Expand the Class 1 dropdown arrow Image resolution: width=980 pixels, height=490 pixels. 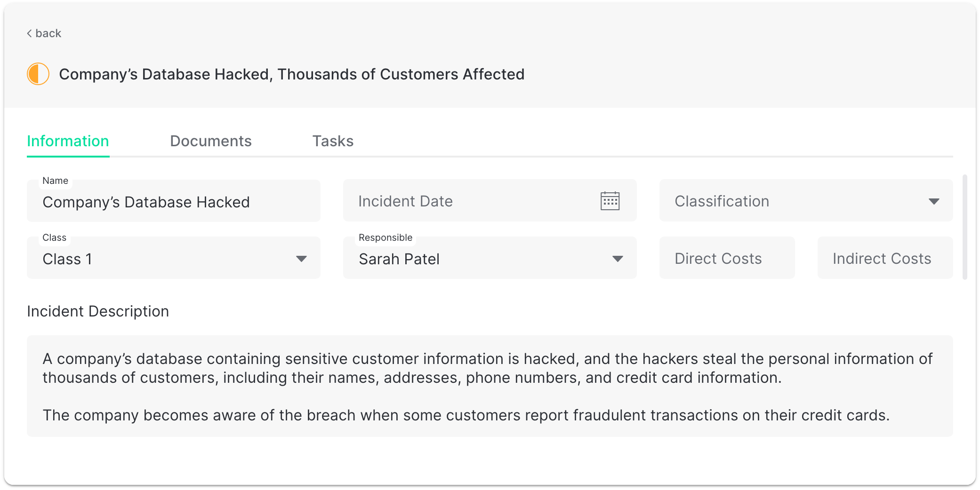click(x=301, y=259)
